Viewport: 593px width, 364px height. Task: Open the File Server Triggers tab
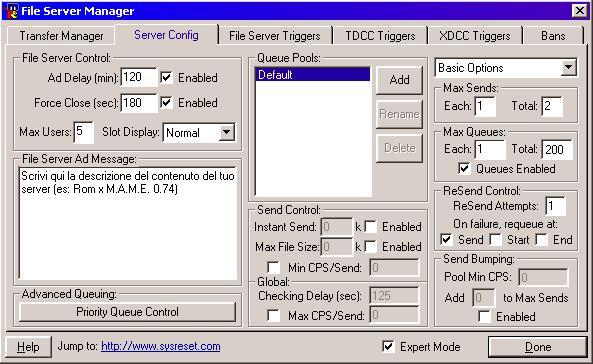275,36
